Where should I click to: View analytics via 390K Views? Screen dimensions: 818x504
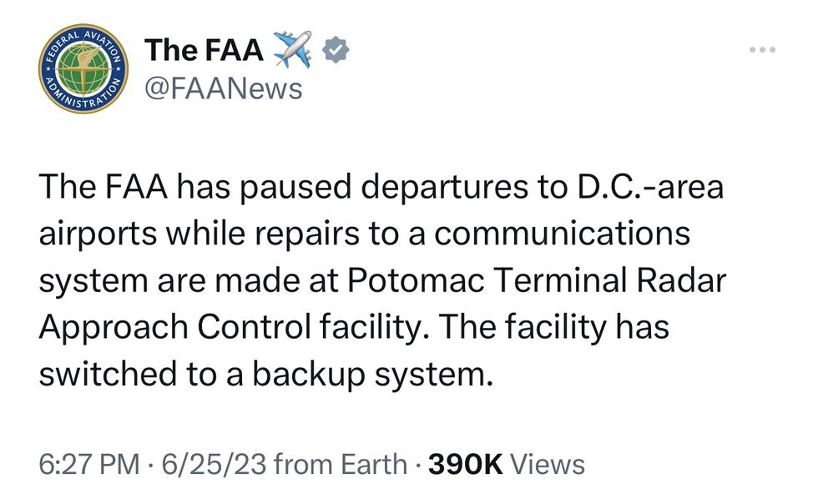pyautogui.click(x=499, y=464)
